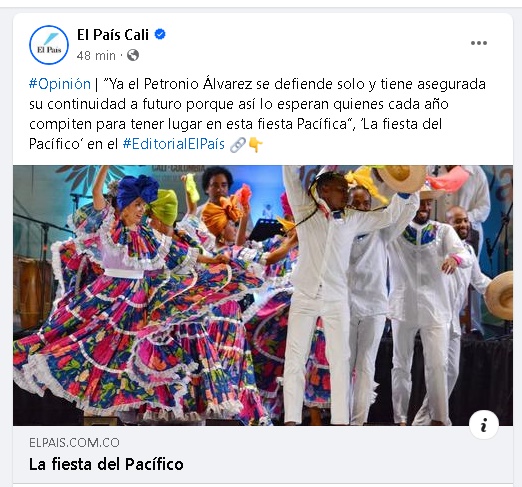Screen dimensions: 522x487
Task: Click the ELPAIS.COM.CO source domain
Action: (x=74, y=443)
